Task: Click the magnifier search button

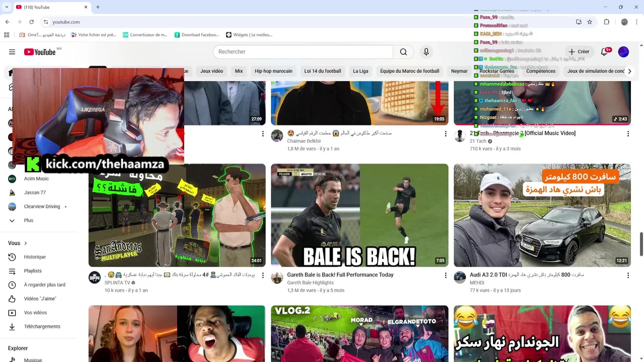Action: coord(404,52)
